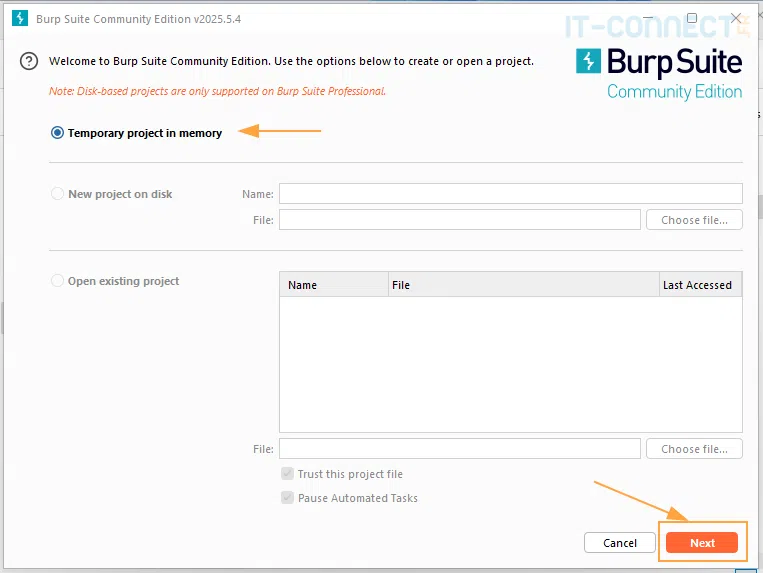Choose file for new project on disk
Image resolution: width=763 pixels, height=573 pixels.
point(694,220)
